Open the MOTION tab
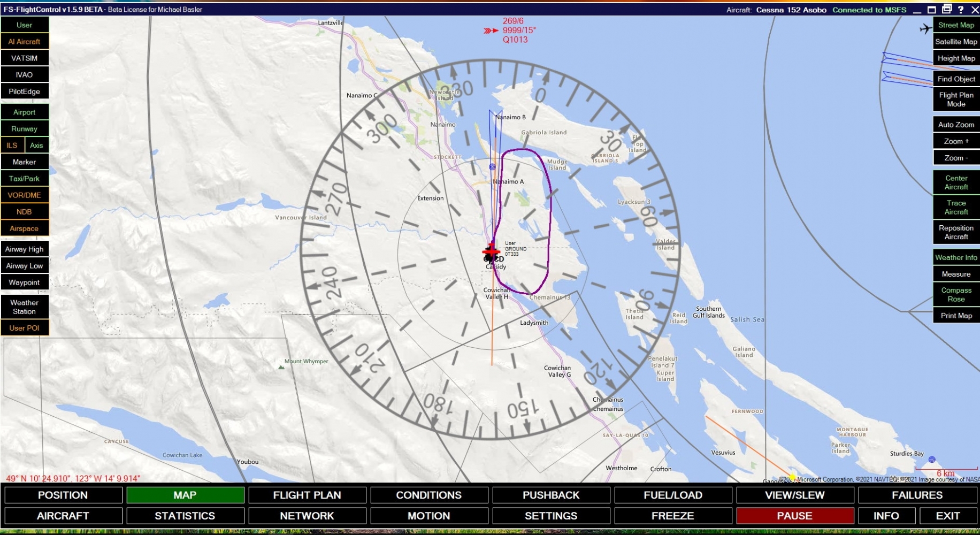This screenshot has width=980, height=535. [429, 516]
